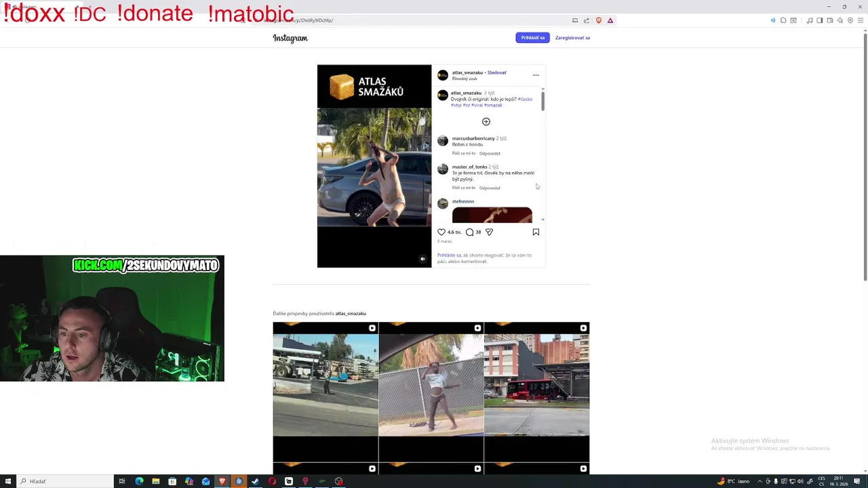This screenshot has width=868, height=488.
Task: Click the Prihláste sa link below the post
Action: coord(449,256)
